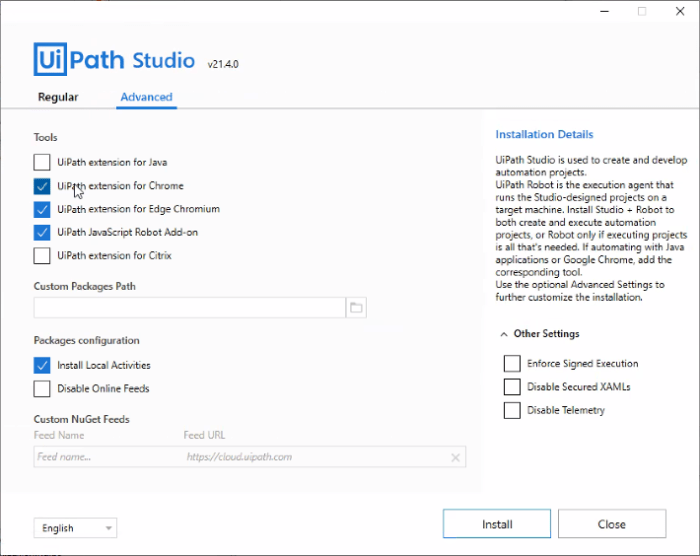Enable Enforce Signed Execution

[512, 364]
